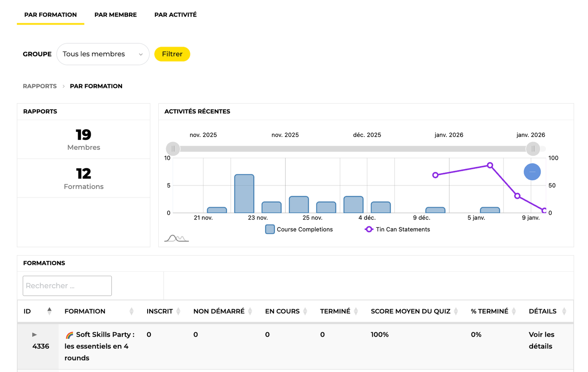
Task: Open the mini chart overview icon below the activity chart
Action: [176, 238]
